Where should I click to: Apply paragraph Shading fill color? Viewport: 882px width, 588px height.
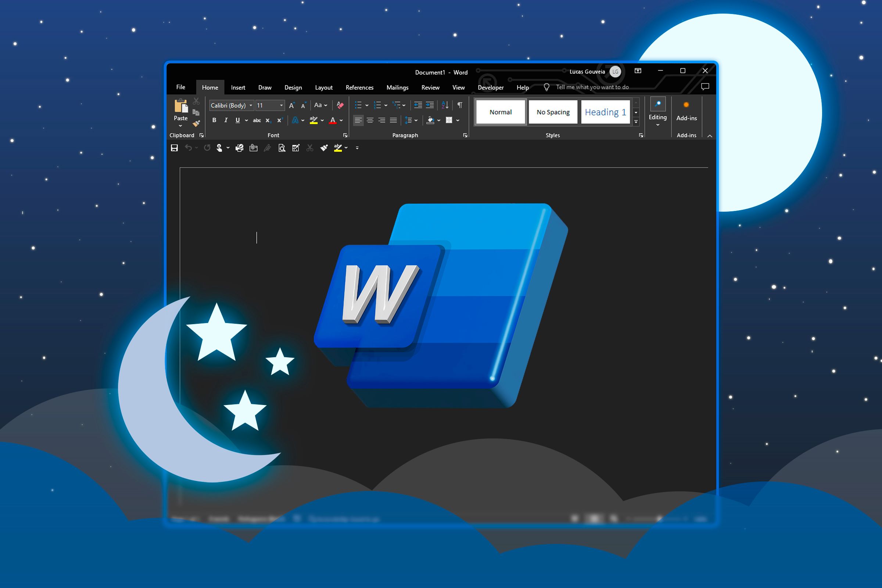(430, 121)
